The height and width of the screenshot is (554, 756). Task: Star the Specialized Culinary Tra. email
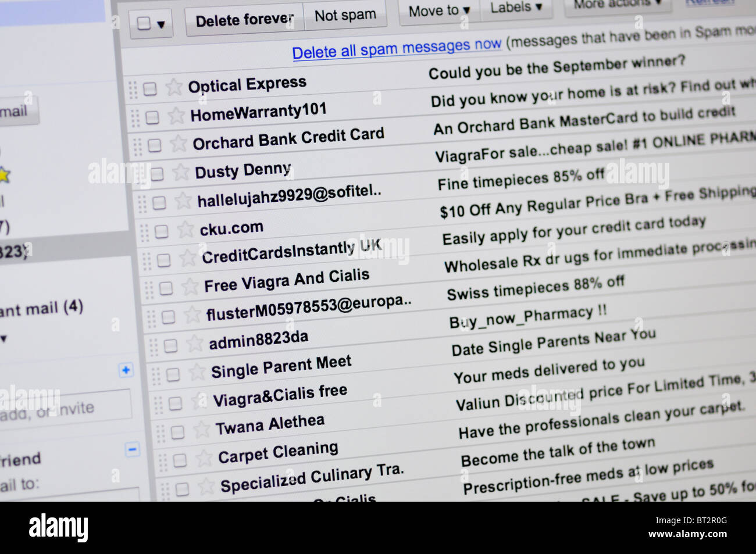[x=206, y=486]
